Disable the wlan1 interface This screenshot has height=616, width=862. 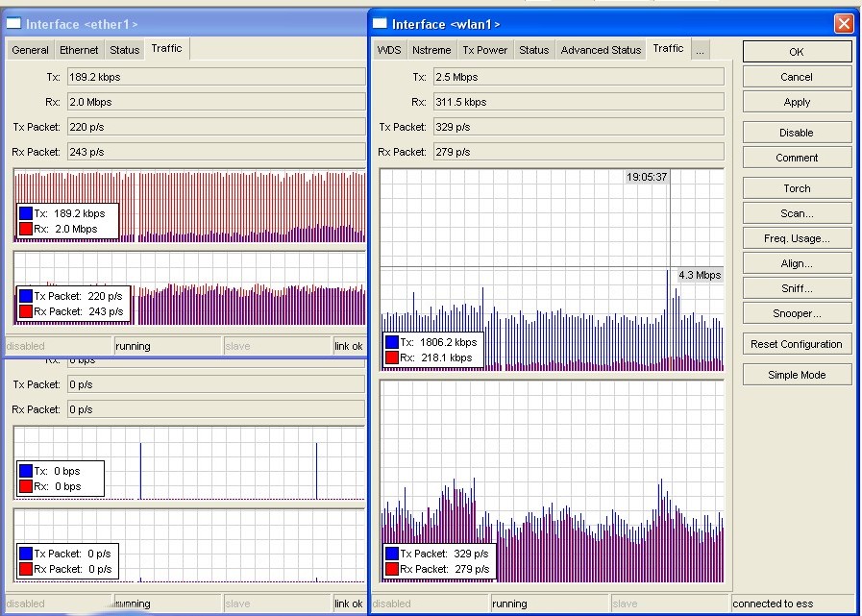coord(797,133)
